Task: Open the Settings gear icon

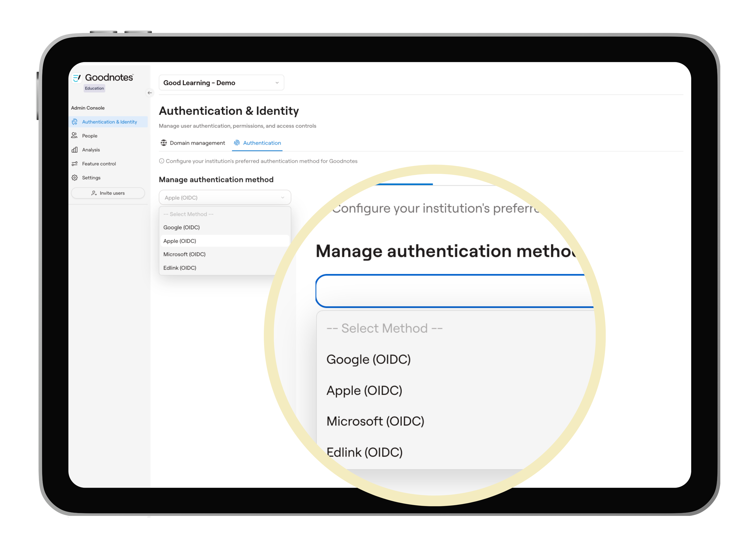Action: click(75, 178)
